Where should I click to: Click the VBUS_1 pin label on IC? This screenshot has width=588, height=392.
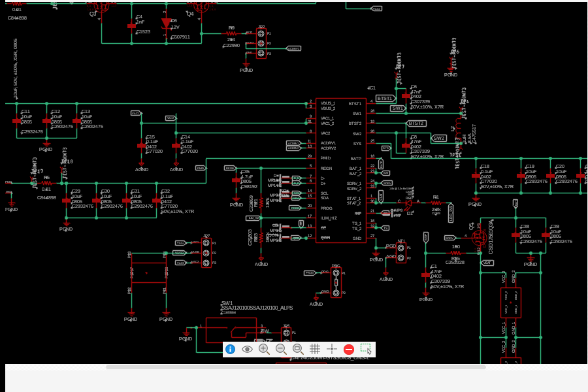[328, 103]
